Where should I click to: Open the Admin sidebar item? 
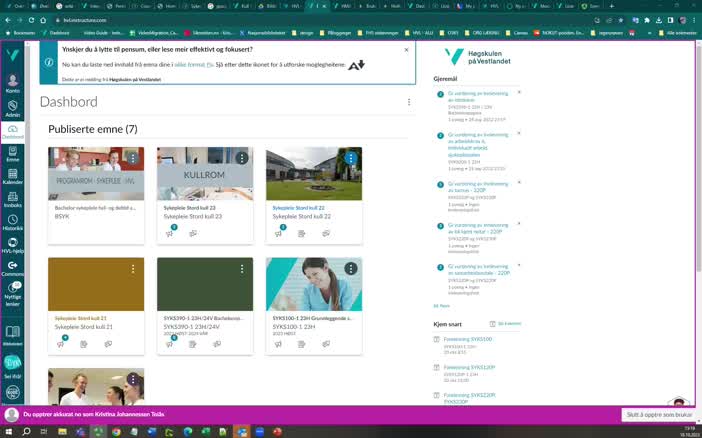click(13, 105)
